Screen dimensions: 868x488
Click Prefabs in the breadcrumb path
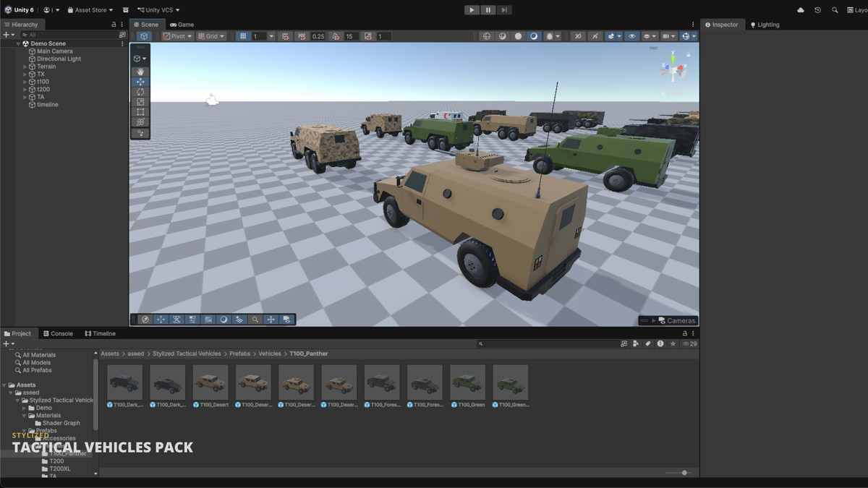239,354
